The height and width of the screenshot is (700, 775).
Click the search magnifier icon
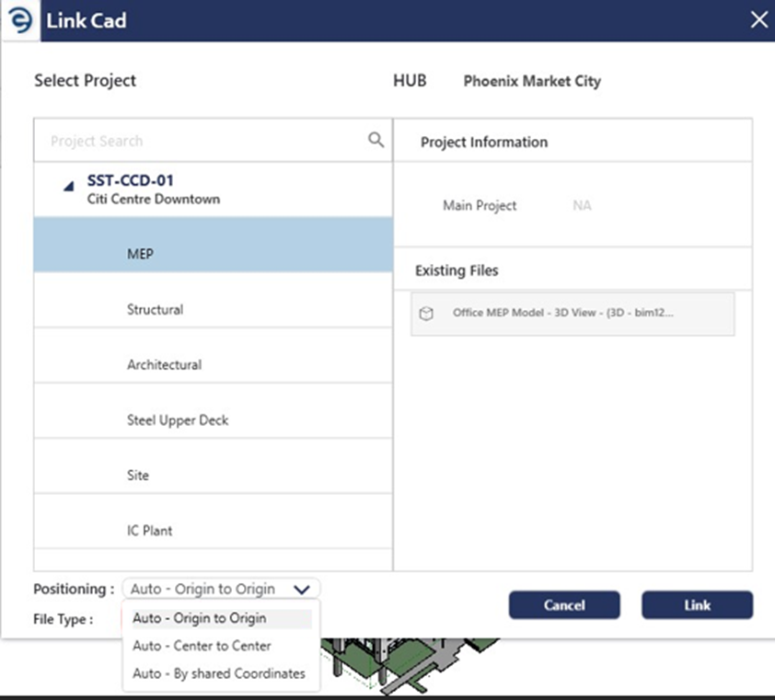376,140
